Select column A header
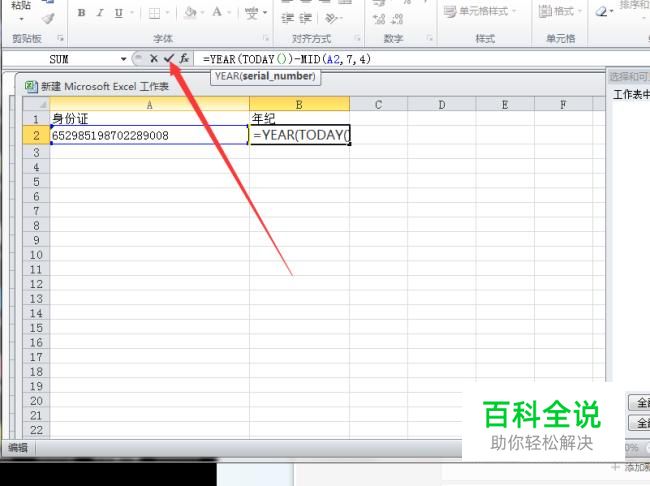Viewport: 650px width, 486px height. [149, 104]
